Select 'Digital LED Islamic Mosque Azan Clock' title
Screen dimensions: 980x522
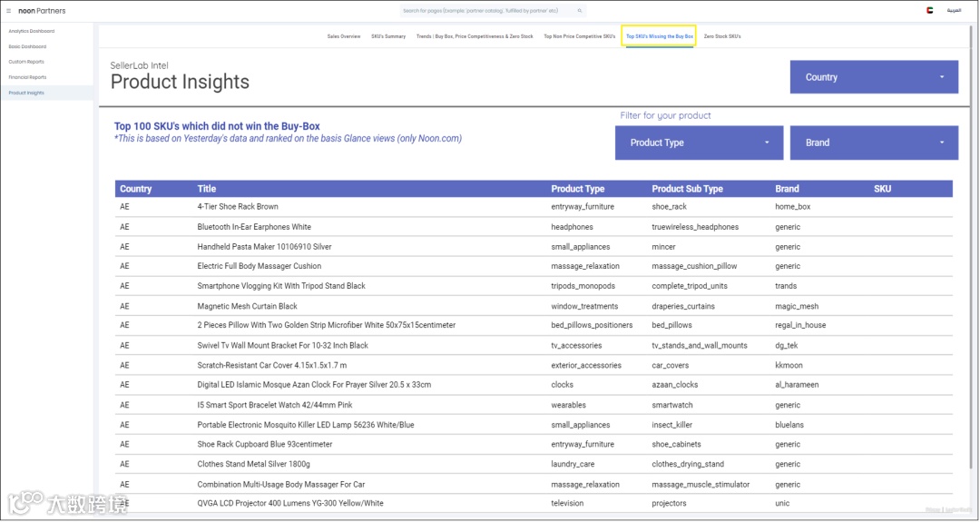314,385
